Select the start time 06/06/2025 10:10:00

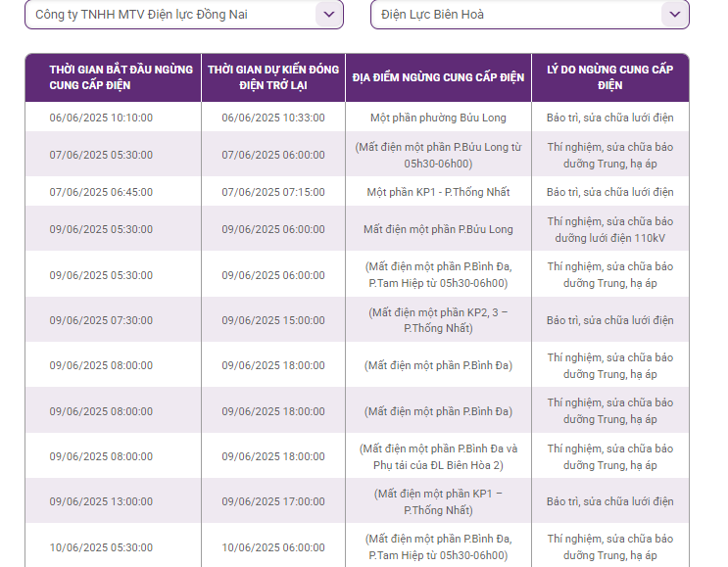101,118
